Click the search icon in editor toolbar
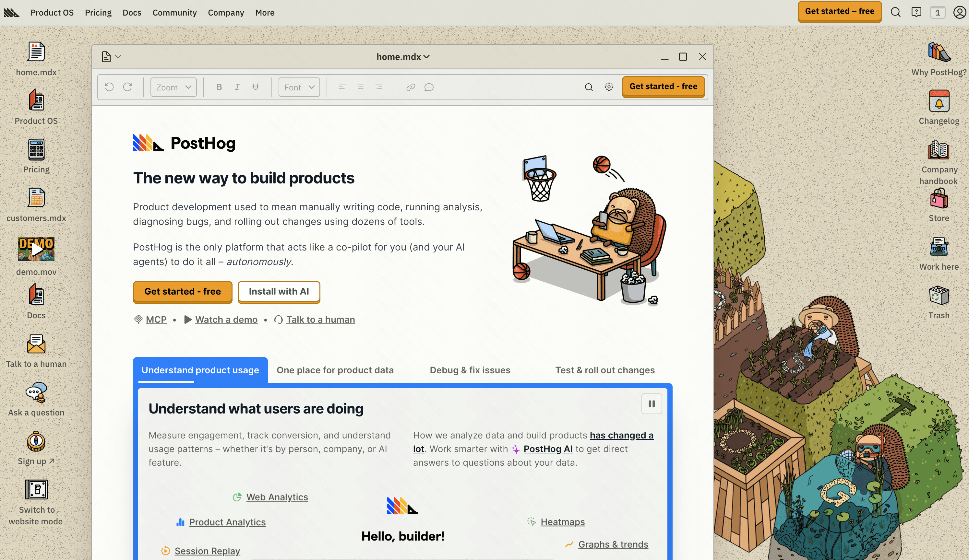Screen dimensions: 969x560 click(589, 87)
